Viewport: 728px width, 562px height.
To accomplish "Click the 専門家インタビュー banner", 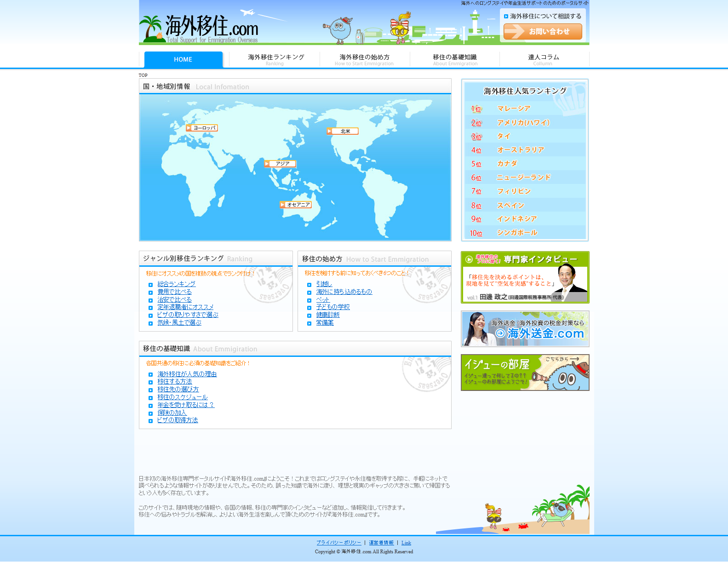I will [x=525, y=277].
